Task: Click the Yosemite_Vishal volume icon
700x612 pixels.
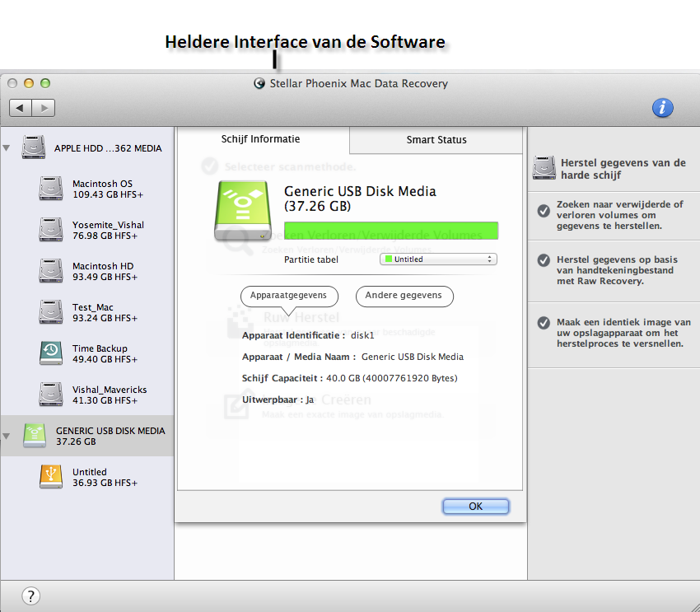Action: click(50, 230)
